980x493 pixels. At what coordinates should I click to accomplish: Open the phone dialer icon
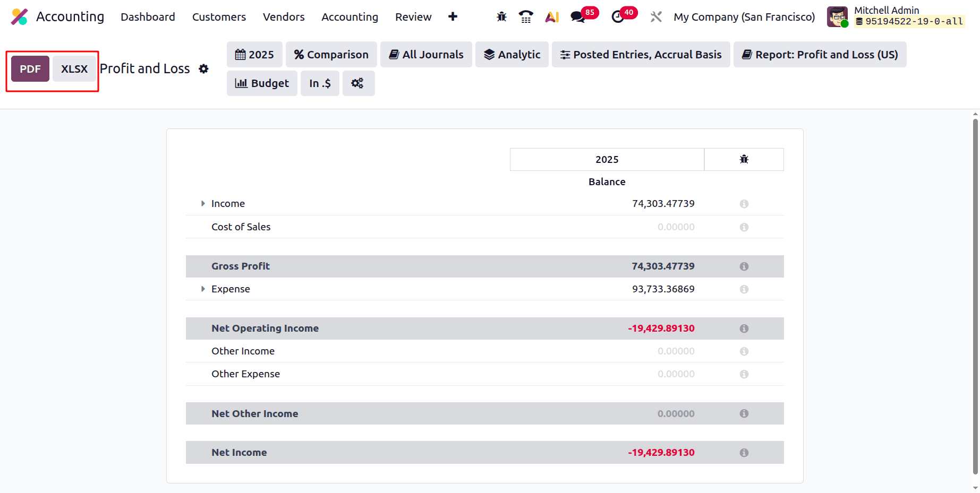point(526,16)
